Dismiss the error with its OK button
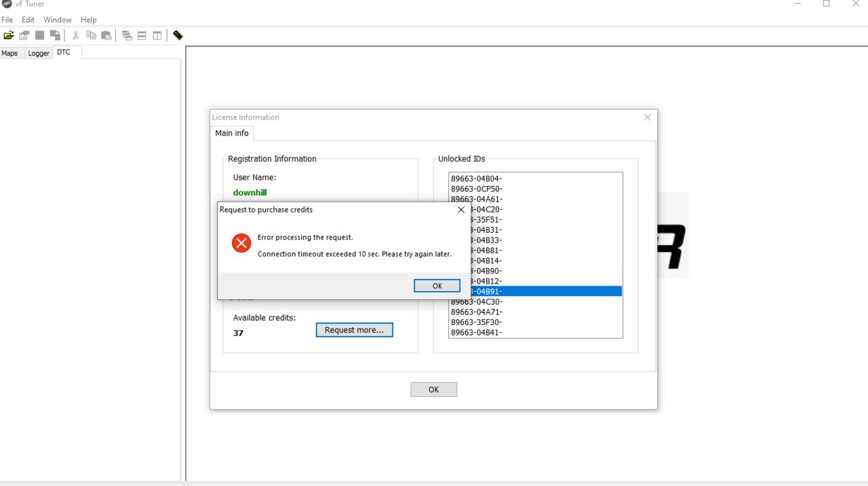Viewport: 868px width, 486px height. 437,286
